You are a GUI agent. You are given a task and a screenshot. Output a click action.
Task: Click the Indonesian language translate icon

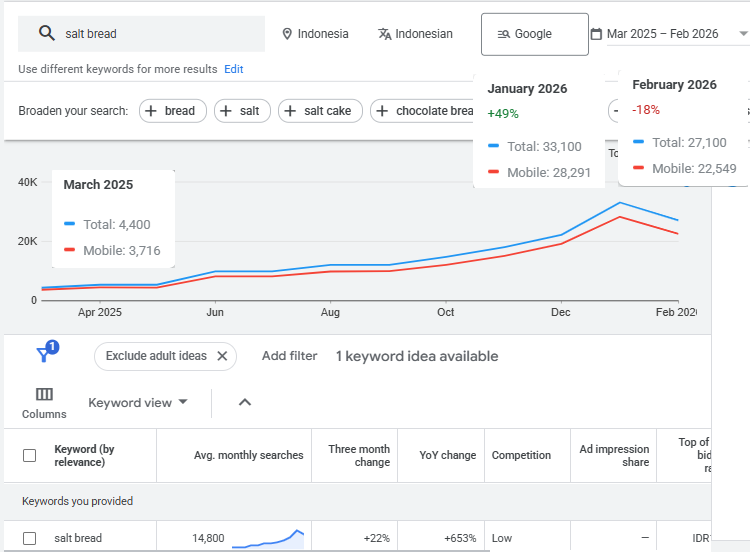click(385, 34)
